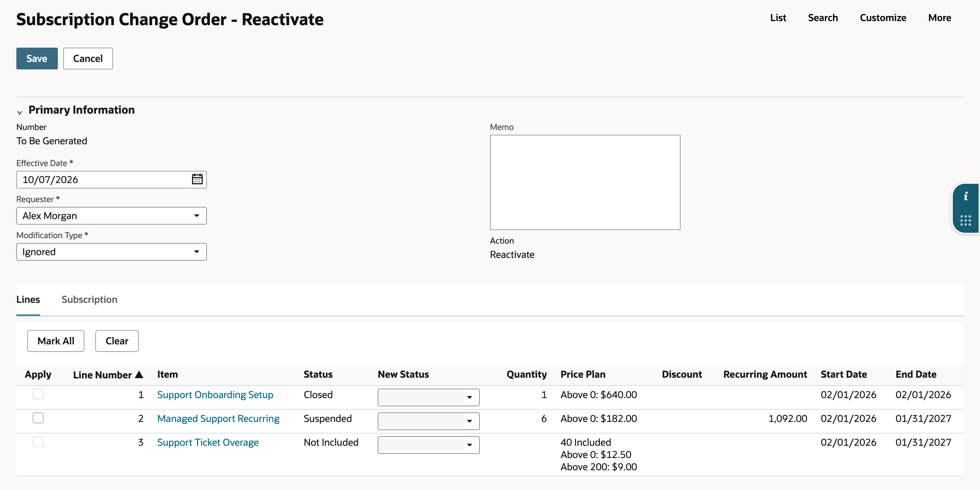The height and width of the screenshot is (490, 980).
Task: Check Apply for Managed Support Recurring line
Action: point(38,418)
